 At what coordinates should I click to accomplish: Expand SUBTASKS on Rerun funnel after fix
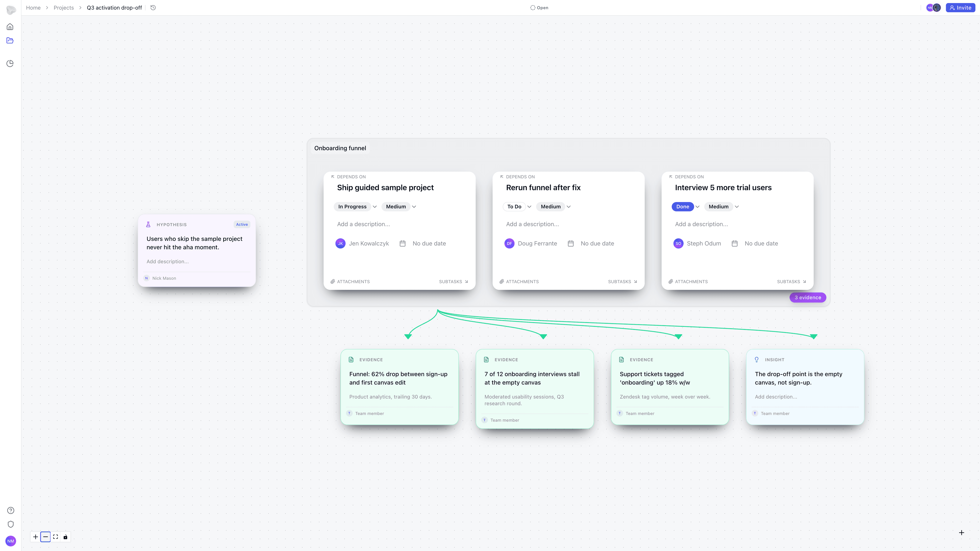tap(622, 281)
